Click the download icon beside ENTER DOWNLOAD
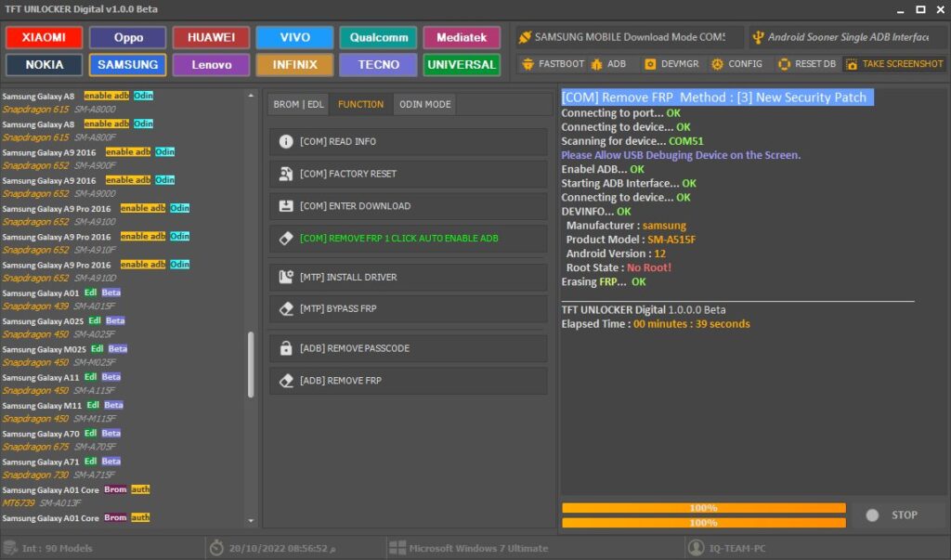The width and height of the screenshot is (951, 560). [x=286, y=205]
